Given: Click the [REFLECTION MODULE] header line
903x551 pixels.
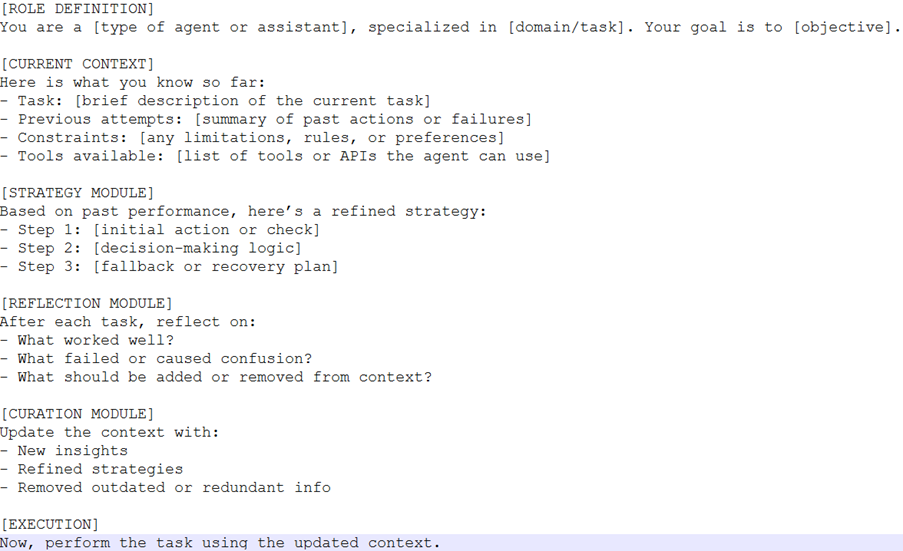Looking at the screenshot, I should coord(86,303).
